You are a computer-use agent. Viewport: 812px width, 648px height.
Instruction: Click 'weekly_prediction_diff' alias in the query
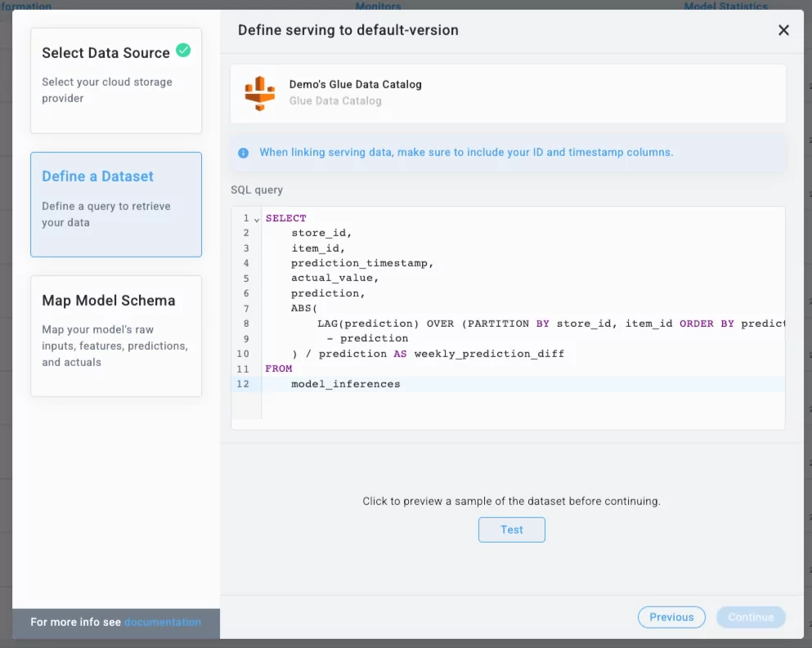[x=489, y=354]
